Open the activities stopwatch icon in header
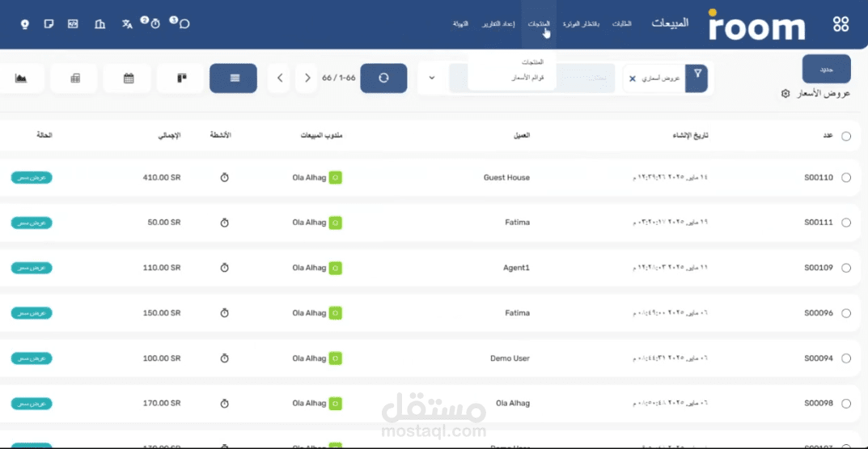This screenshot has height=449, width=868. (155, 23)
